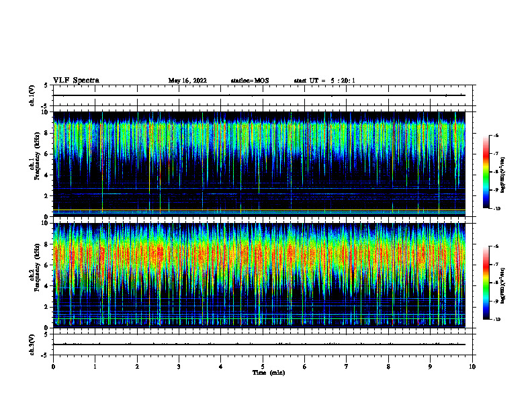
Task: Click the 'ch.3(V)' axis label
Action: (x=32, y=345)
